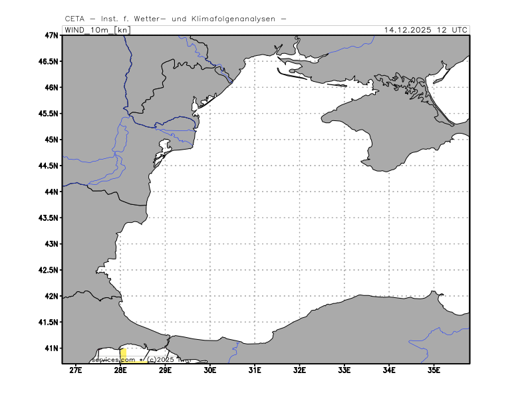Select the 47N latitude axis label
This screenshot has width=532, height=399.
tap(51, 35)
